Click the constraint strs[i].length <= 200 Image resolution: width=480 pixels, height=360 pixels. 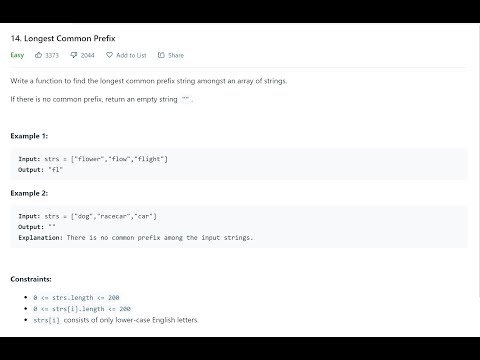(x=82, y=309)
